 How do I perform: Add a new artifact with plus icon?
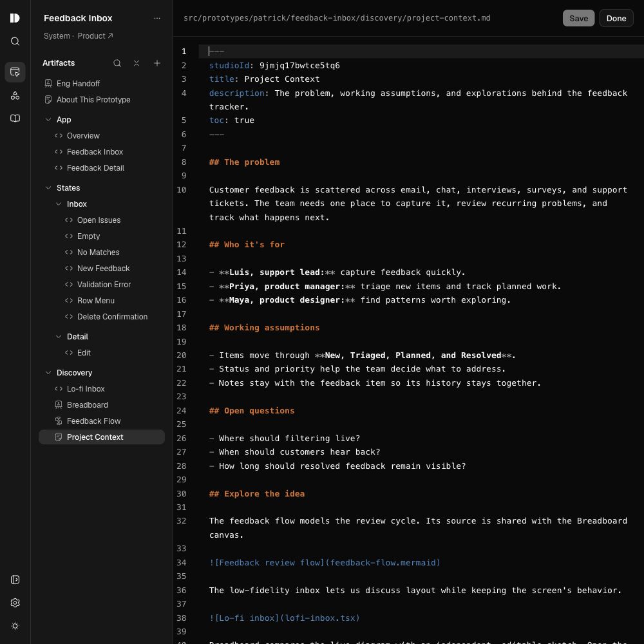(x=157, y=63)
